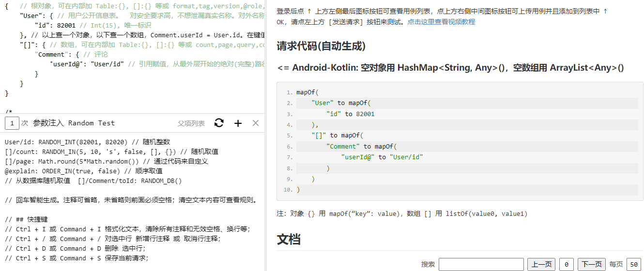This screenshot has height=271, width=644.
Task: Click the per-page count field showing 50
Action: point(633,264)
